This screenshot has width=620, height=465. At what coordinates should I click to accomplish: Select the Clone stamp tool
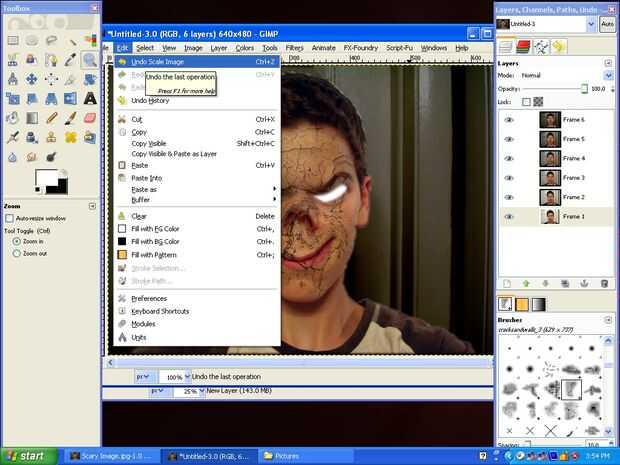[x=51, y=137]
